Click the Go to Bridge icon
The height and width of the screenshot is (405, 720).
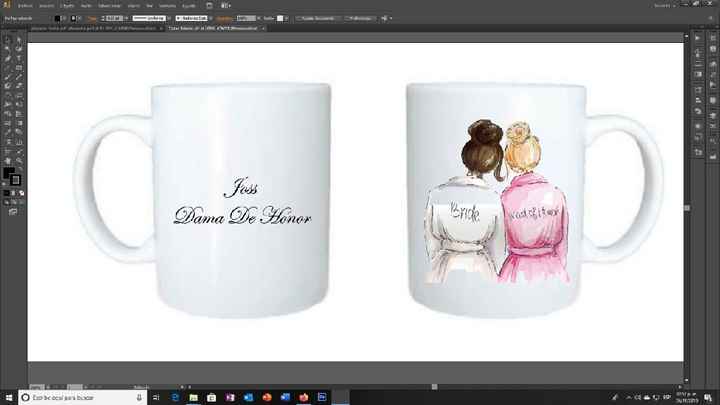(209, 6)
